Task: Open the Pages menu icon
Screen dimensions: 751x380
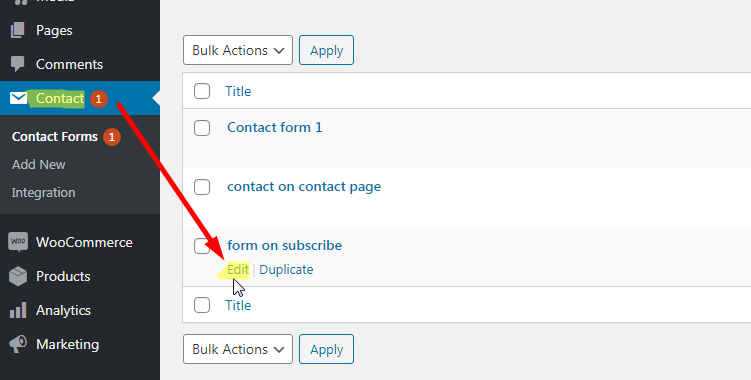Action: coord(18,30)
